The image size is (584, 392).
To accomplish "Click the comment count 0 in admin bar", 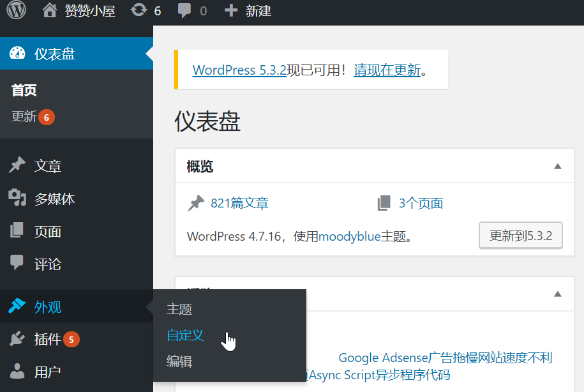I will pos(203,11).
